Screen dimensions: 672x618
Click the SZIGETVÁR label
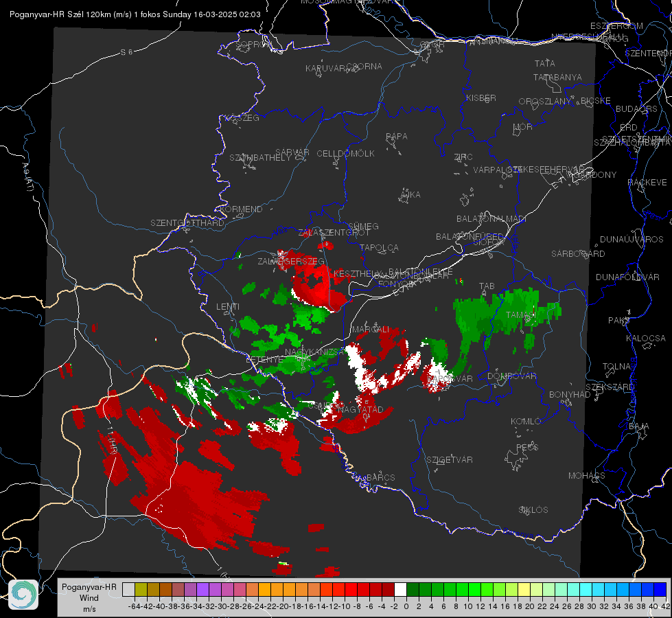click(450, 460)
